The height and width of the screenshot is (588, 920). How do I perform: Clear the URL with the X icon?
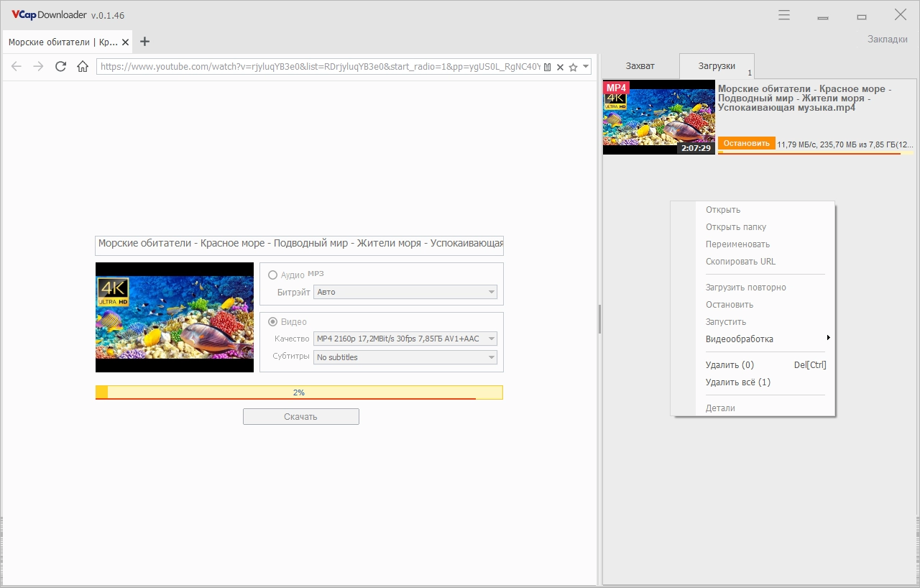coord(560,67)
